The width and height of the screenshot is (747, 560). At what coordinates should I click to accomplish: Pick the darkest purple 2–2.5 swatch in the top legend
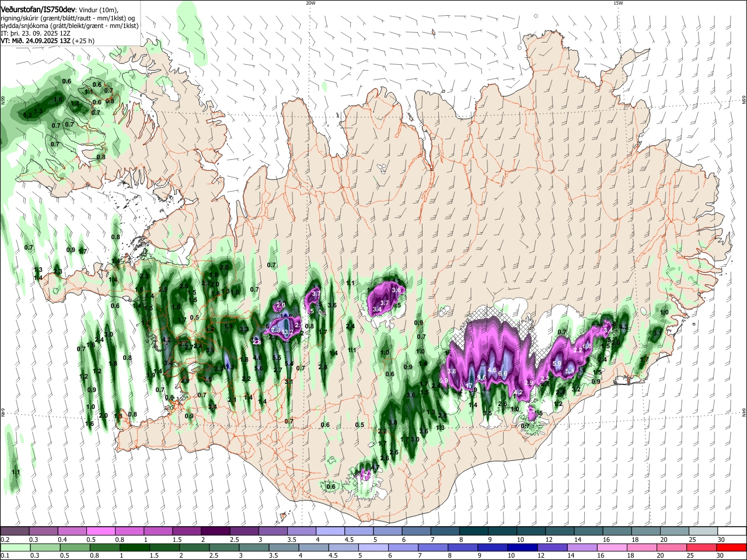pyautogui.click(x=215, y=531)
